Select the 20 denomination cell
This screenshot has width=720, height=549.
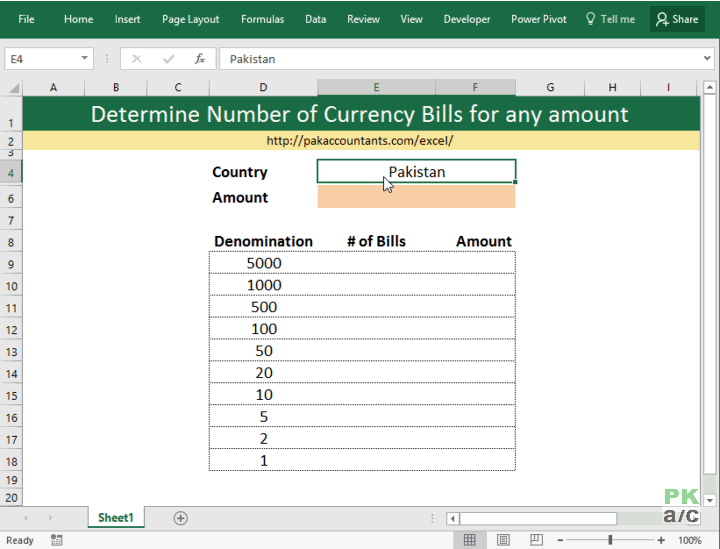(263, 373)
